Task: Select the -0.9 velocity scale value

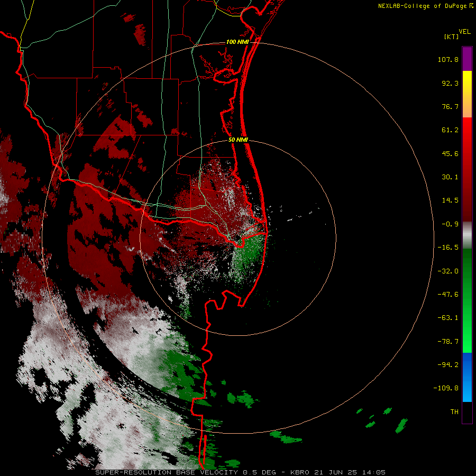Action: (x=450, y=224)
